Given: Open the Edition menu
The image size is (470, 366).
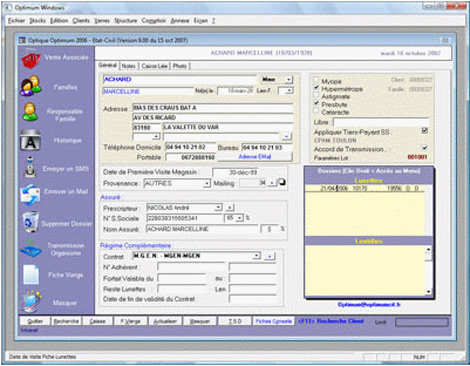Looking at the screenshot, I should pos(59,21).
